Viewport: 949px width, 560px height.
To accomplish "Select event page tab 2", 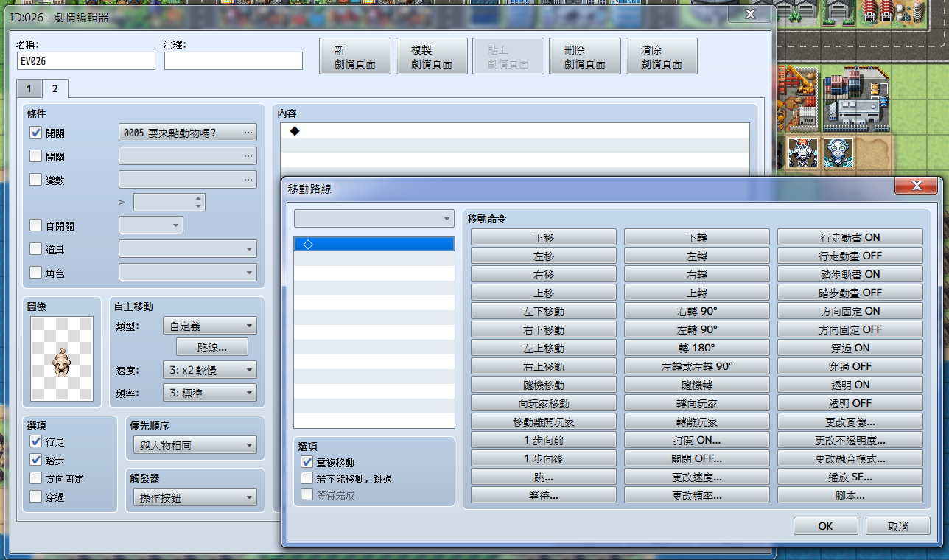I will (54, 88).
